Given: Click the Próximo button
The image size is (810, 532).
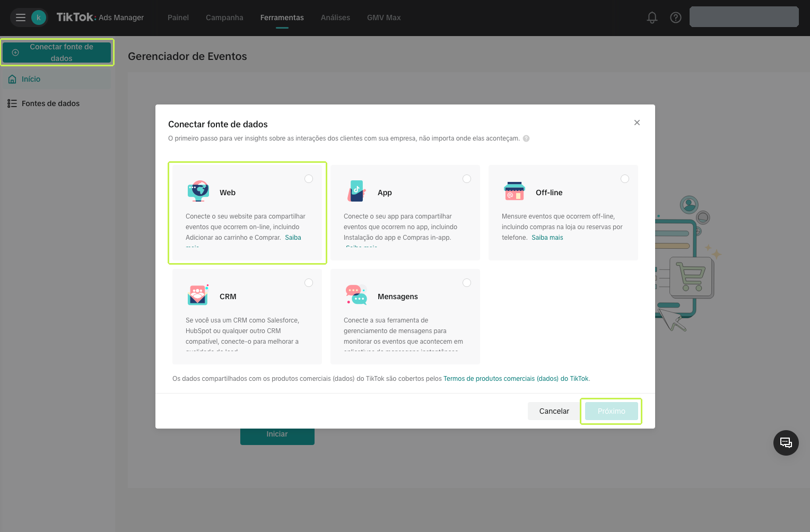Looking at the screenshot, I should coord(612,411).
